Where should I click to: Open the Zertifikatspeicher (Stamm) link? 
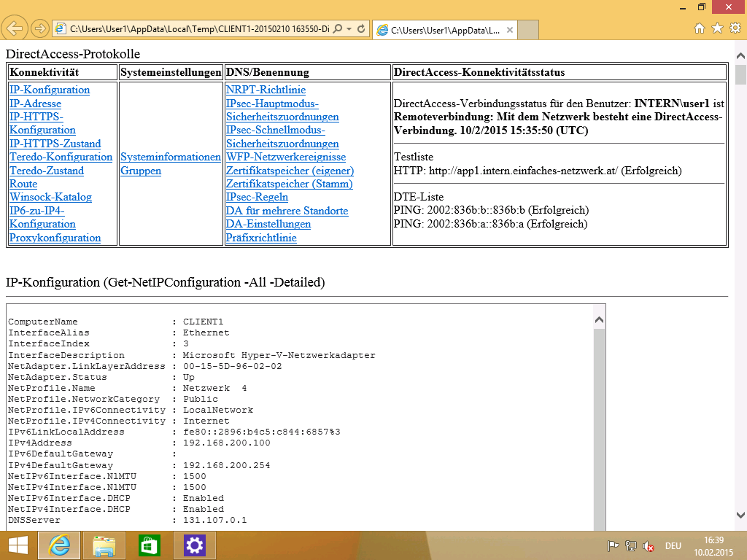pos(290,184)
